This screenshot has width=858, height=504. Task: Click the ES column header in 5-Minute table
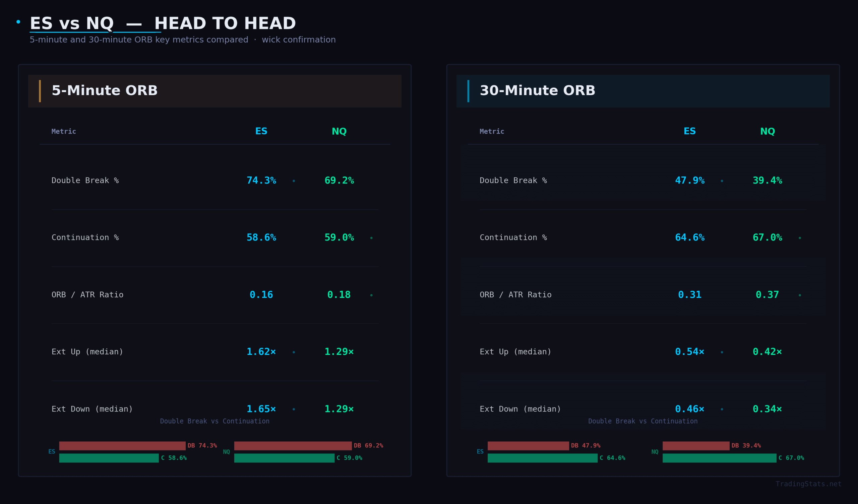tap(261, 131)
